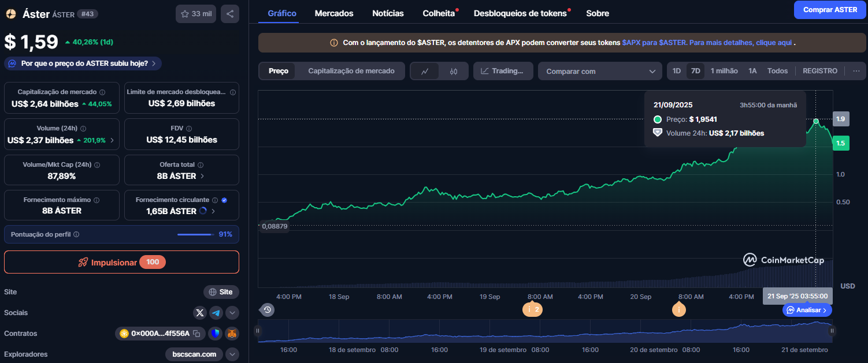Open the X (Twitter) social link
Screen dimensions: 868x363
pyautogui.click(x=200, y=313)
